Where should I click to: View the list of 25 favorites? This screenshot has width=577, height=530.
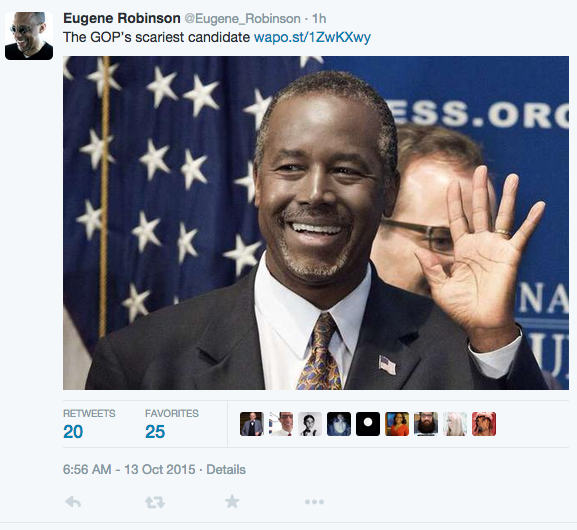point(172,424)
